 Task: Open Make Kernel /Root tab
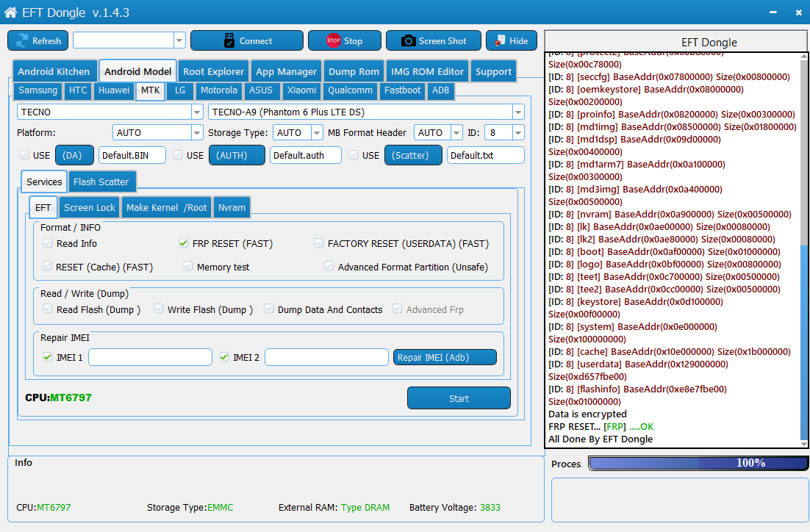166,208
